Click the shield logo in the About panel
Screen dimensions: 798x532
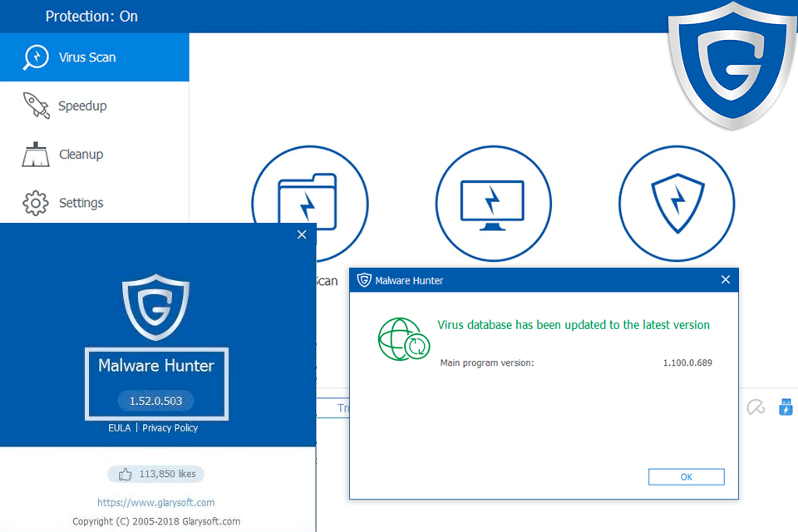[155, 308]
